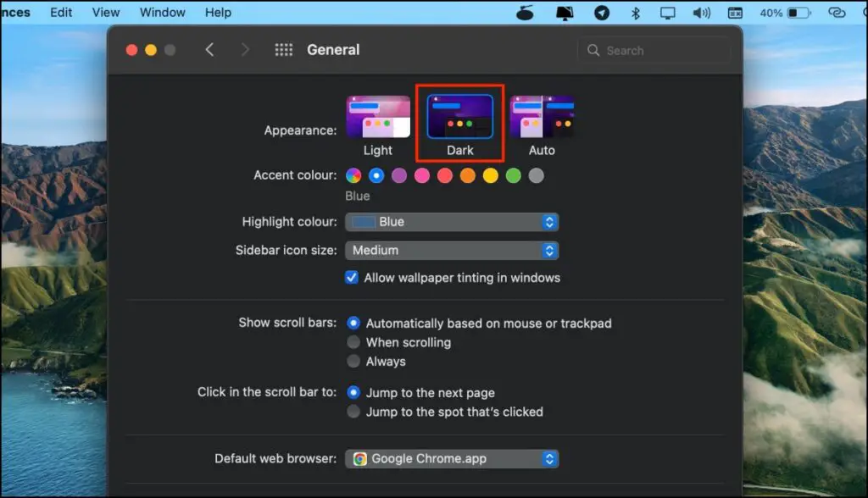
Task: Open the Help menu
Action: [x=218, y=12]
